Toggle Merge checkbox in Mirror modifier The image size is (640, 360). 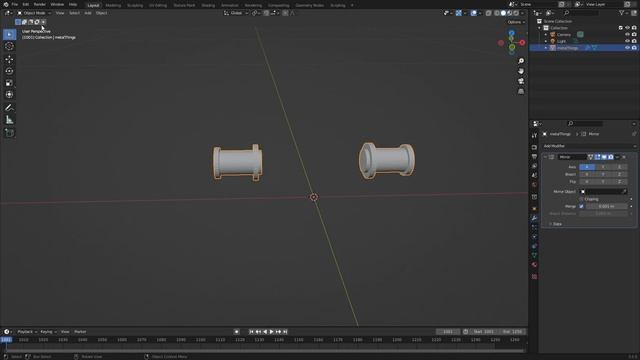[582, 207]
